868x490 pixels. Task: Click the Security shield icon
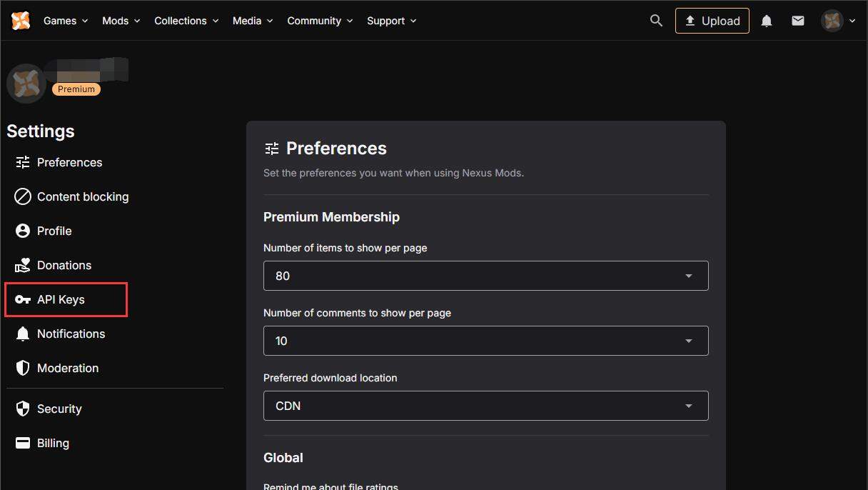click(x=23, y=409)
